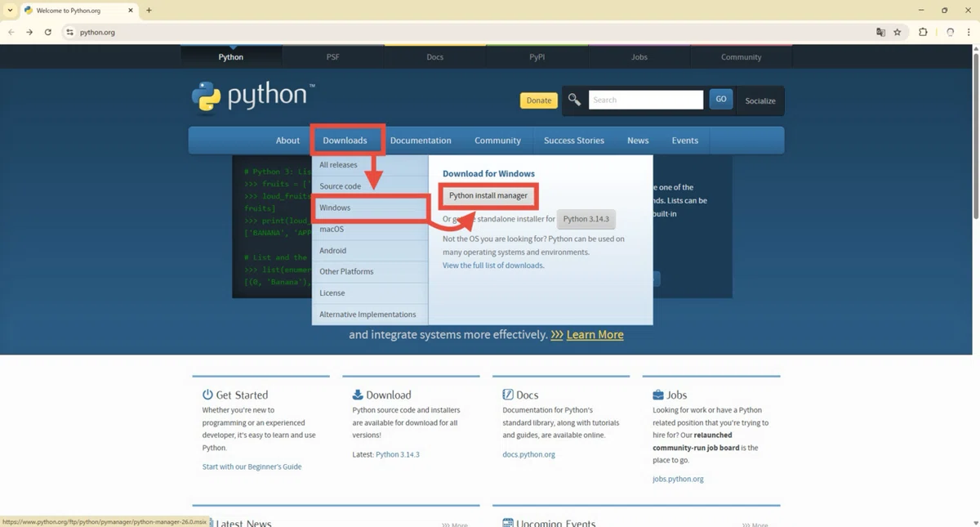Open the Documentation navigation menu

pos(421,141)
